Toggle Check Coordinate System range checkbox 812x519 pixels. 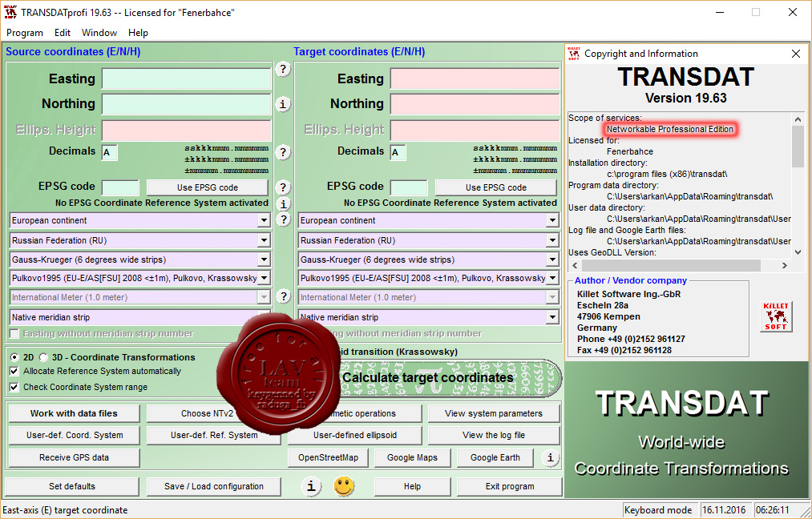[14, 387]
